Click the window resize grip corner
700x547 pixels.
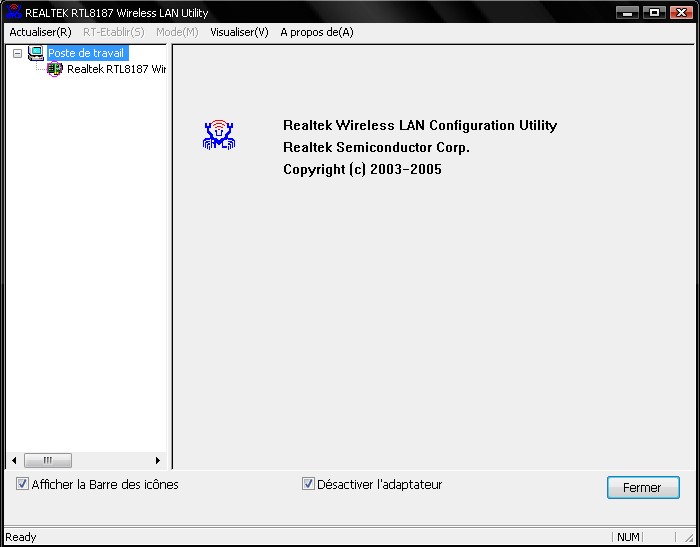pyautogui.click(x=690, y=538)
